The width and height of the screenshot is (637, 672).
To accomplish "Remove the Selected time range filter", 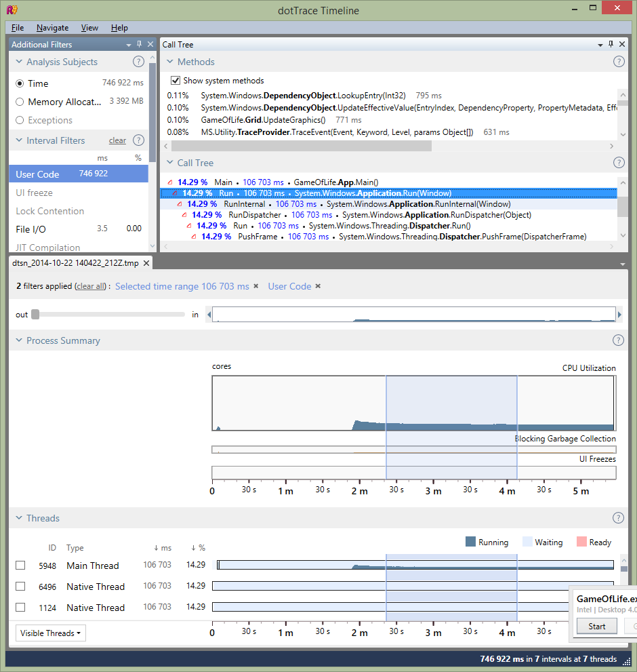I will (x=255, y=286).
